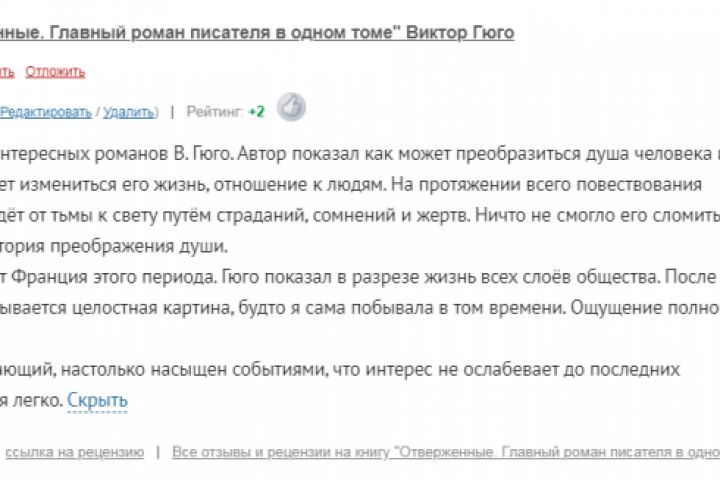The height and width of the screenshot is (480, 720).
Task: Click the Рейтинг label
Action: (215, 112)
